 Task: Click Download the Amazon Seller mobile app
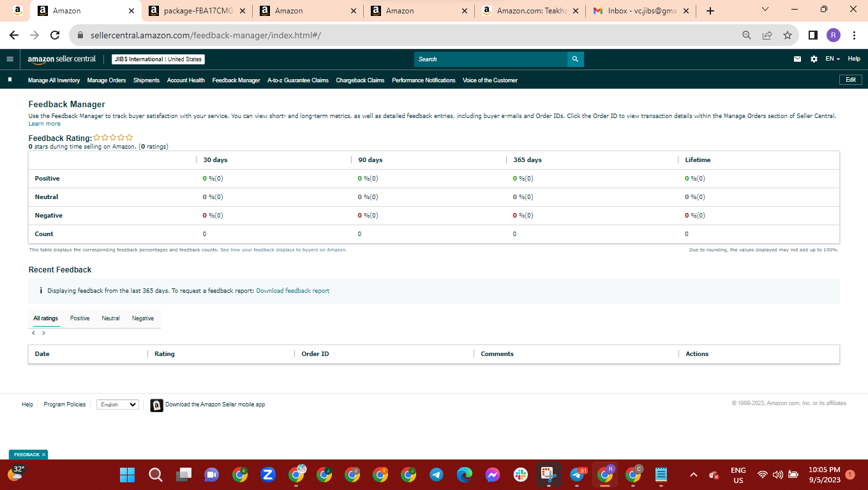(215, 405)
